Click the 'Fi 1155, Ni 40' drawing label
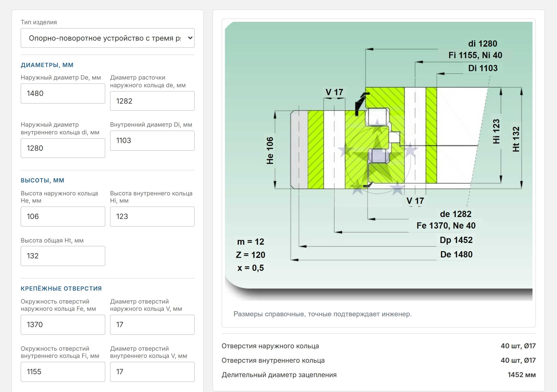Screen dimensions: 557x392 [475, 55]
